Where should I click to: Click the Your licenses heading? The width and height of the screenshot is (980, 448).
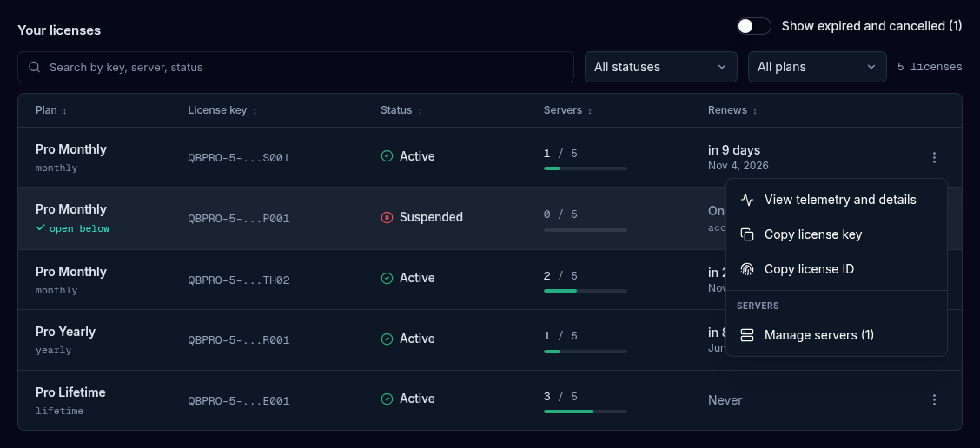pos(59,30)
